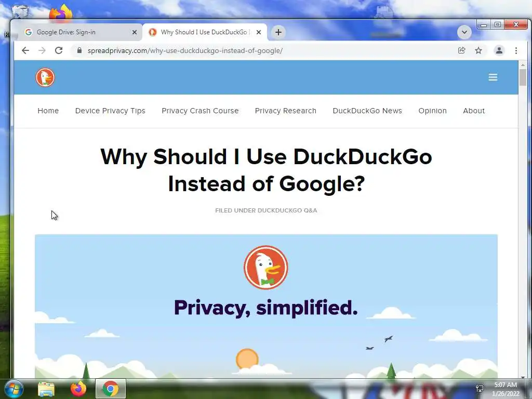Viewport: 532px width, 399px height.
Task: Bookmark this page with the star icon
Action: click(478, 50)
